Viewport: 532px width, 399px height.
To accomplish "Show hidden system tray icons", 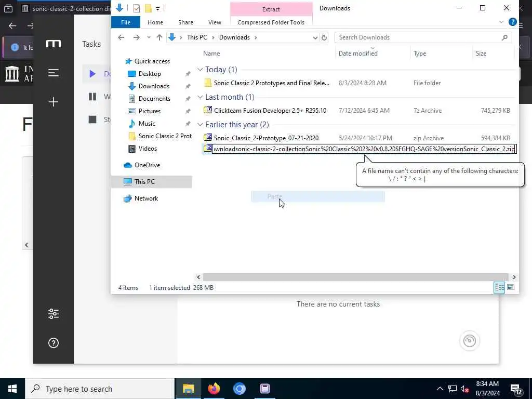I will click(440, 389).
